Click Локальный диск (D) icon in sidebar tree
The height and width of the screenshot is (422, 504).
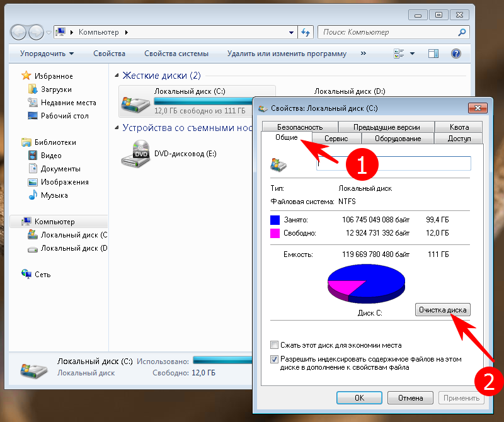33,249
